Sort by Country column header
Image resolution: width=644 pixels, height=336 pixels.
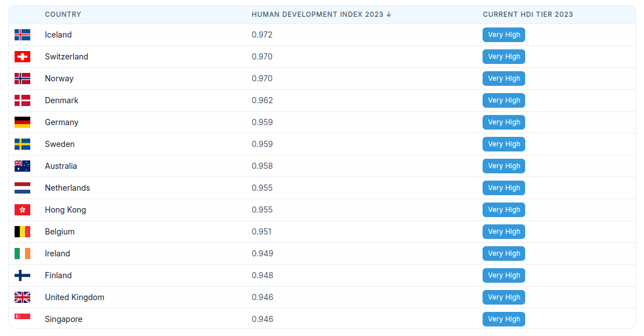[x=63, y=15]
